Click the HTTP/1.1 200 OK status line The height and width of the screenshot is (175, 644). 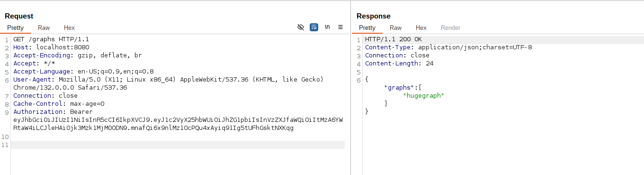393,39
